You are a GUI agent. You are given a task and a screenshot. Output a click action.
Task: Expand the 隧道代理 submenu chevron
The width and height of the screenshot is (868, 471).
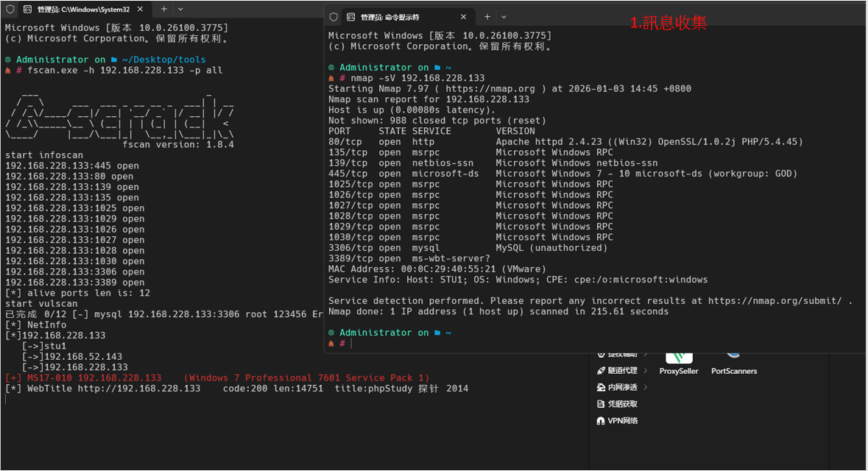click(646, 370)
